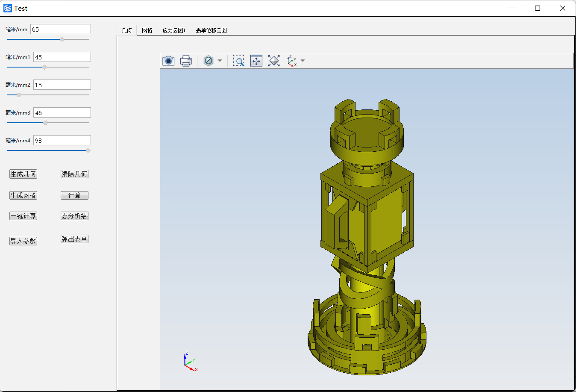
Task: Activate the zoom-to-box magnifier tool
Action: point(238,61)
